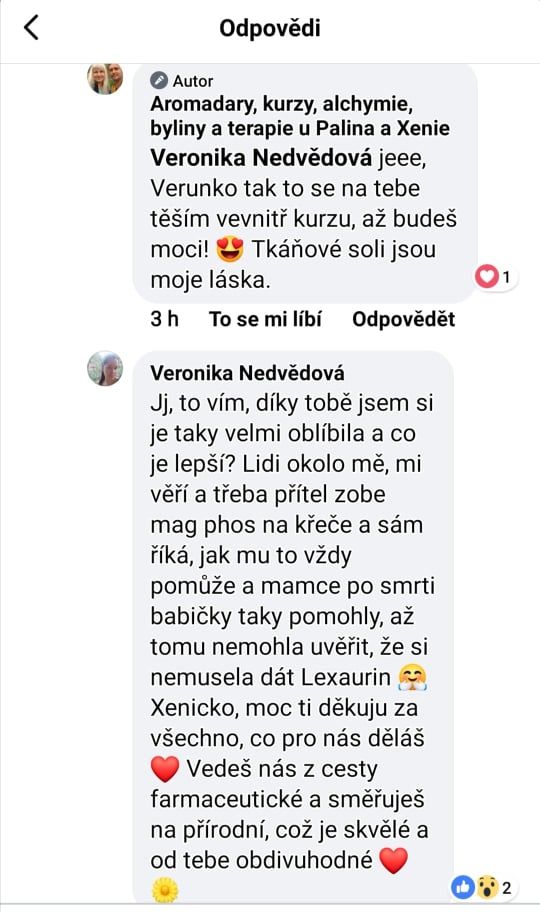
Task: Open the author page profile picture
Action: pos(105,79)
